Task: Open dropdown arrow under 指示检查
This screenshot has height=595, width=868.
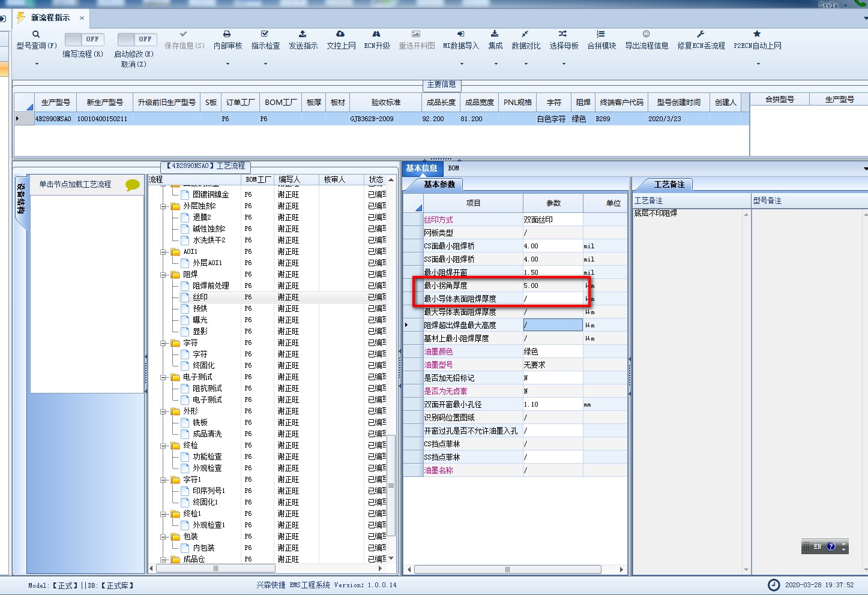Action: point(265,64)
